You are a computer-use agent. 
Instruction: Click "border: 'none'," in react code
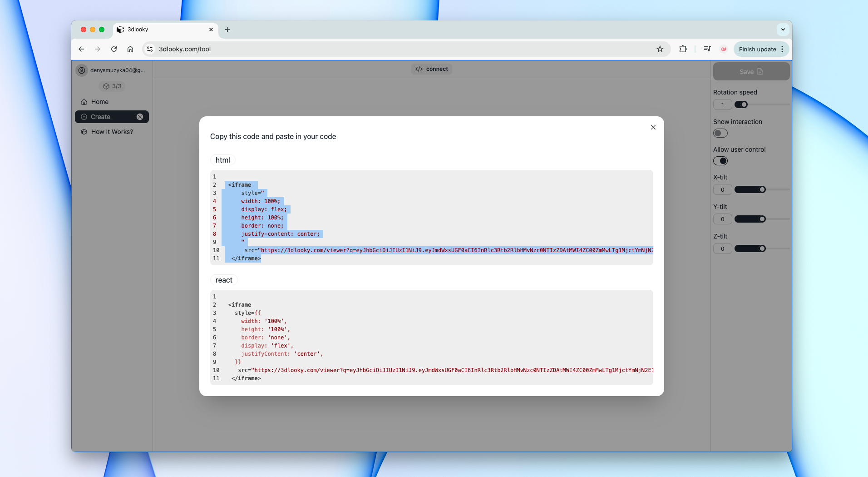(266, 338)
